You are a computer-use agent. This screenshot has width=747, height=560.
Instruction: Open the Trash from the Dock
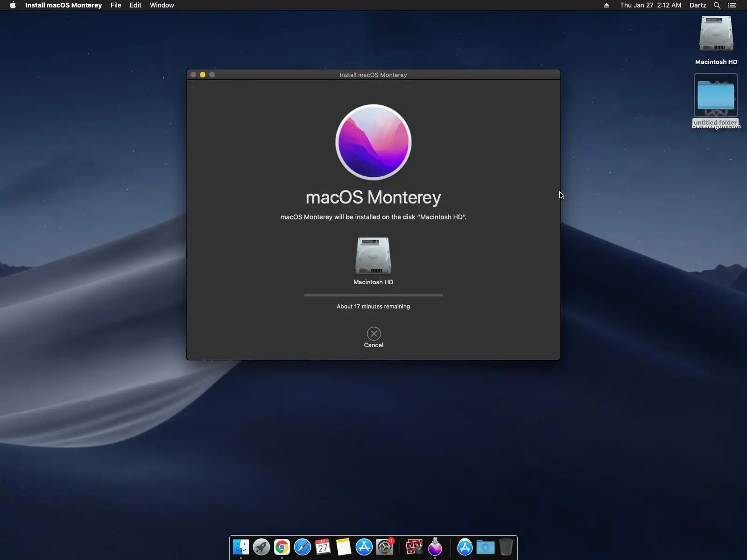(506, 547)
